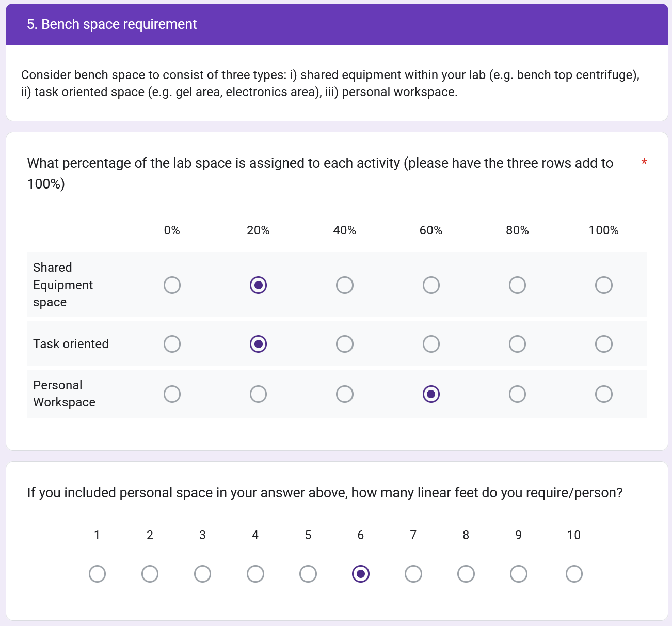
Task: Select 80% for Task oriented row
Action: [517, 344]
